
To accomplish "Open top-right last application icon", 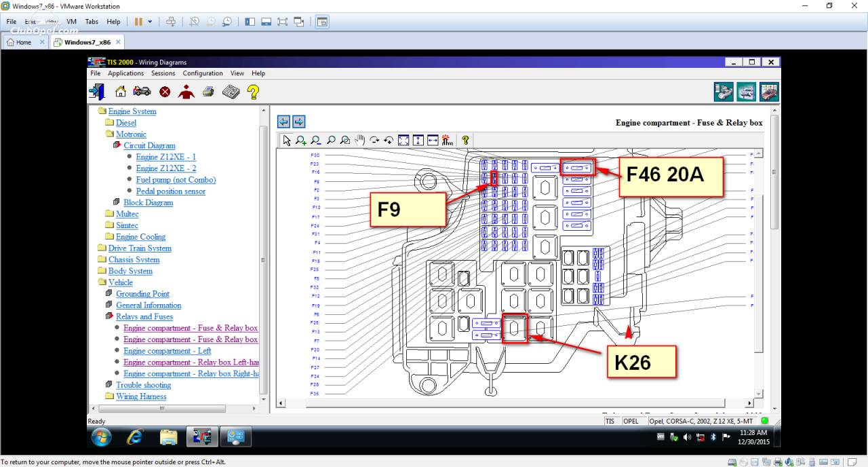I will pos(769,92).
